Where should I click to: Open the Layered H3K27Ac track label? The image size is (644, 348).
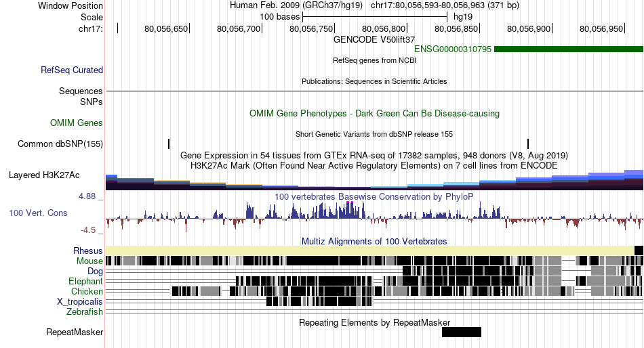[x=44, y=175]
